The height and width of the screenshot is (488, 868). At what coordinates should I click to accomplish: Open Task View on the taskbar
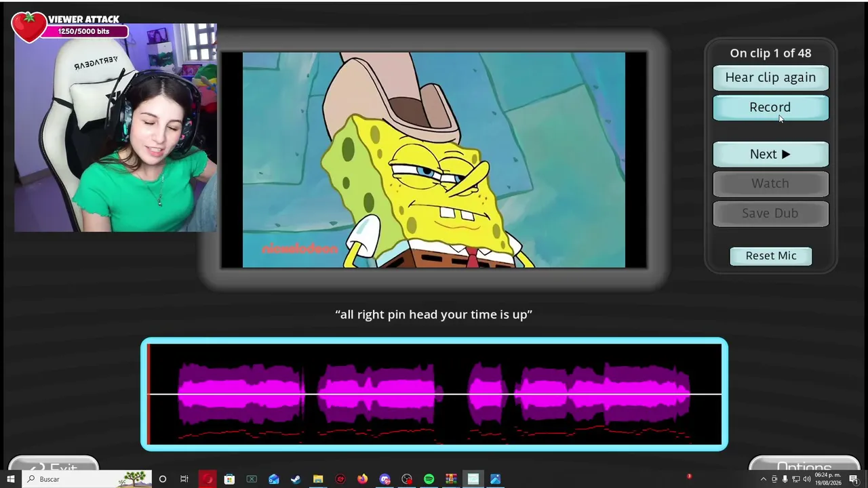click(184, 479)
